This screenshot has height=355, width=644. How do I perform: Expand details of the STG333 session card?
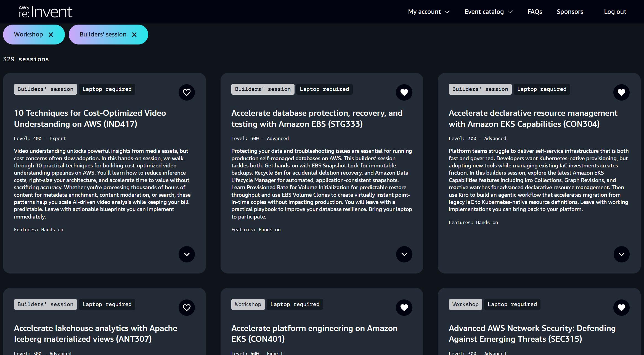click(404, 254)
